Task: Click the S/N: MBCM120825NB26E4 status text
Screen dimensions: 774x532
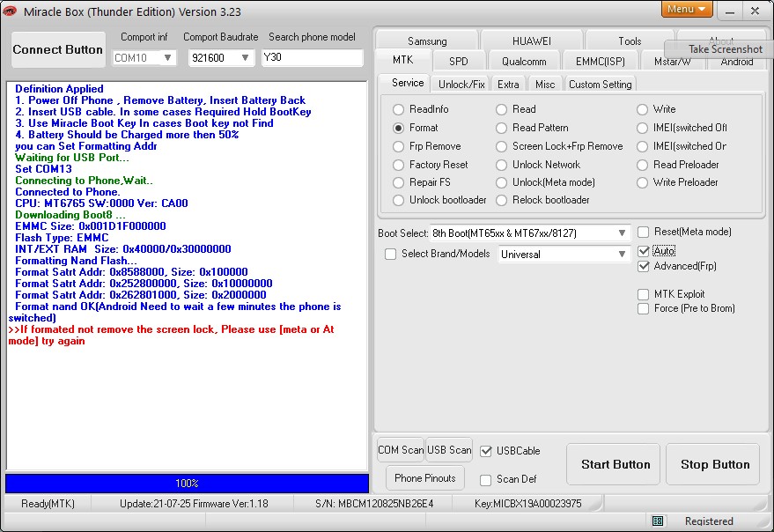Action: click(x=374, y=504)
